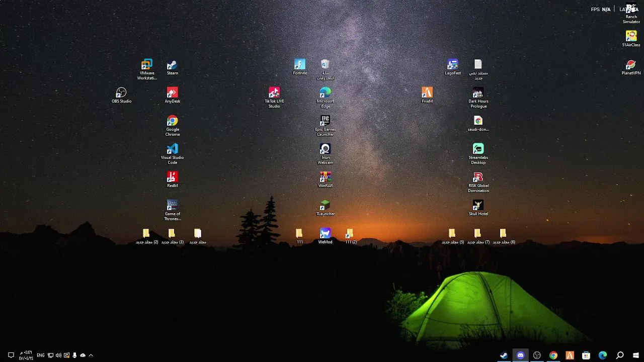This screenshot has width=644, height=362.
Task: Select the Microsoft Edge desktop shortcut
Action: click(325, 98)
